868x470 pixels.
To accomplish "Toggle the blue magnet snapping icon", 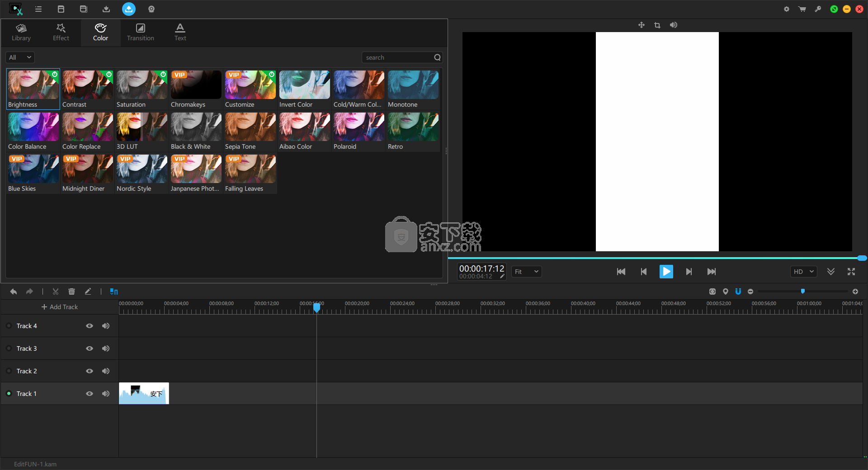I will coord(738,291).
